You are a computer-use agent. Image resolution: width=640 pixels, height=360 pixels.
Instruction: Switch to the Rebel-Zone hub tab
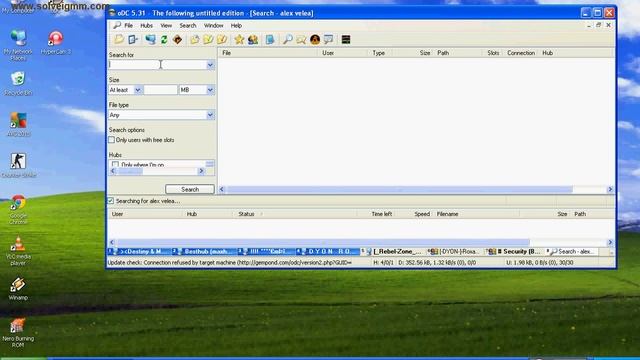point(393,251)
